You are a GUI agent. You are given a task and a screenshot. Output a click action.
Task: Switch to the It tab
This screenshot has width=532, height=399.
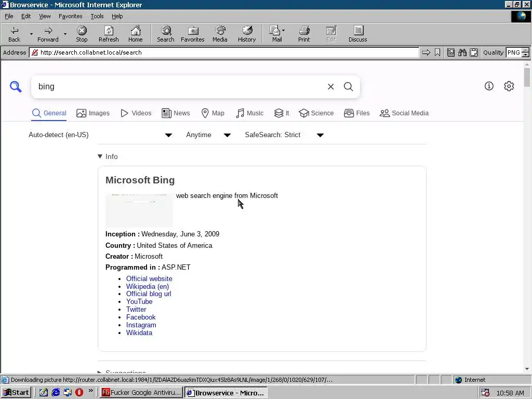[x=282, y=113]
